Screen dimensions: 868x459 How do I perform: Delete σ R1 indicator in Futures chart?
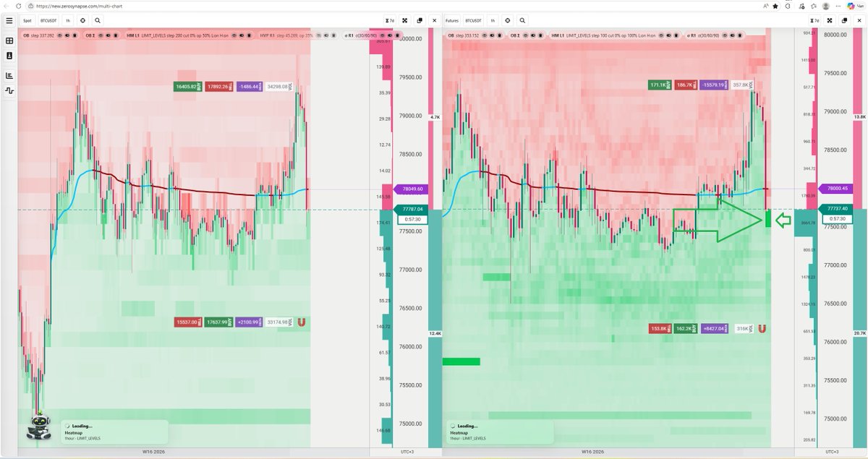[739, 35]
